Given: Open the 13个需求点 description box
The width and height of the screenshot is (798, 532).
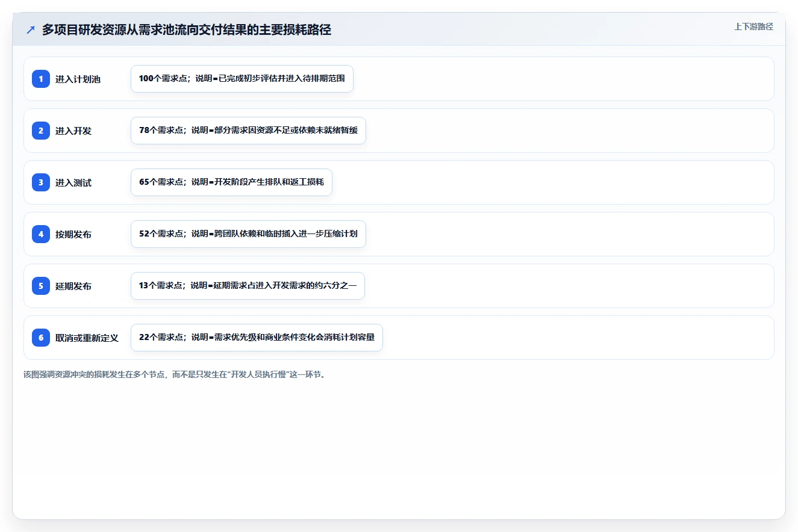Looking at the screenshot, I should pos(248,286).
